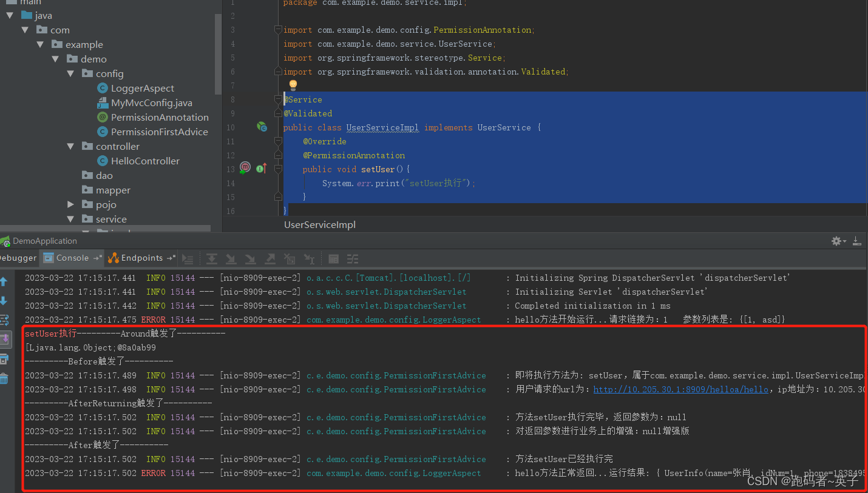Toggle scroll-to-end in console sidebar
This screenshot has width=868, height=493.
click(5, 340)
